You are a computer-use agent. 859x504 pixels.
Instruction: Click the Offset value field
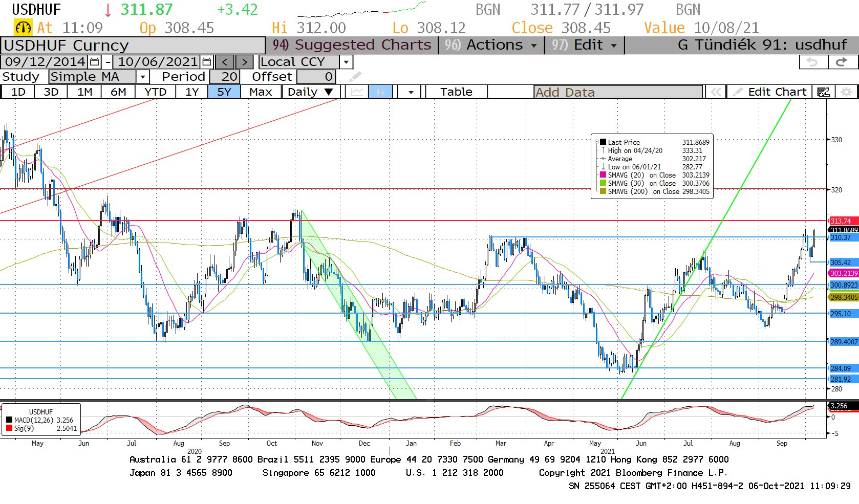(316, 77)
